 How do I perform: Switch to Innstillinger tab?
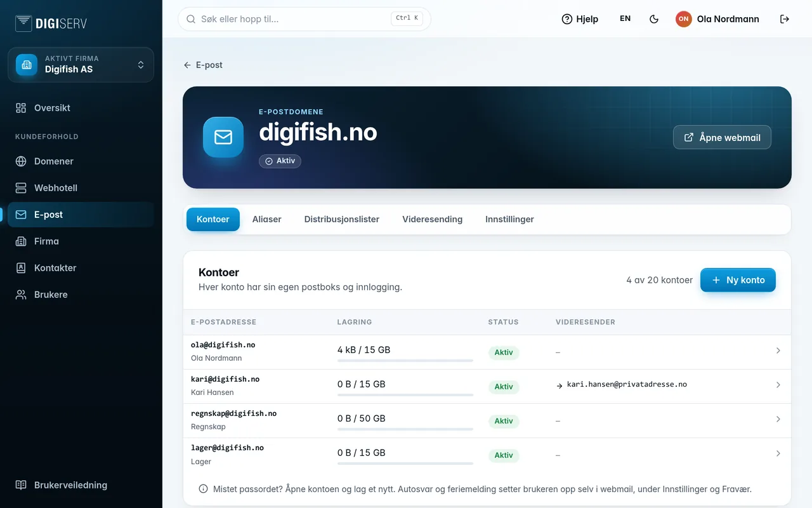pyautogui.click(x=510, y=219)
